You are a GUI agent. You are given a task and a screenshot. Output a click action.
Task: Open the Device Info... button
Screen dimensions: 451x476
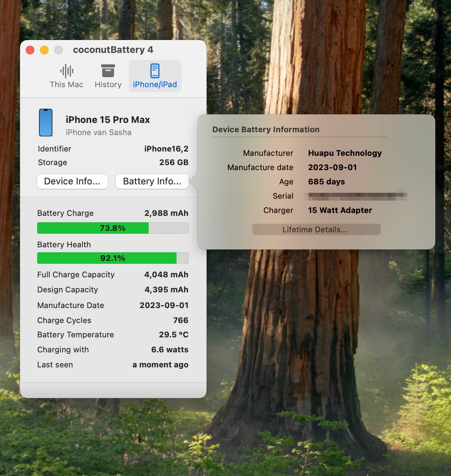(72, 182)
